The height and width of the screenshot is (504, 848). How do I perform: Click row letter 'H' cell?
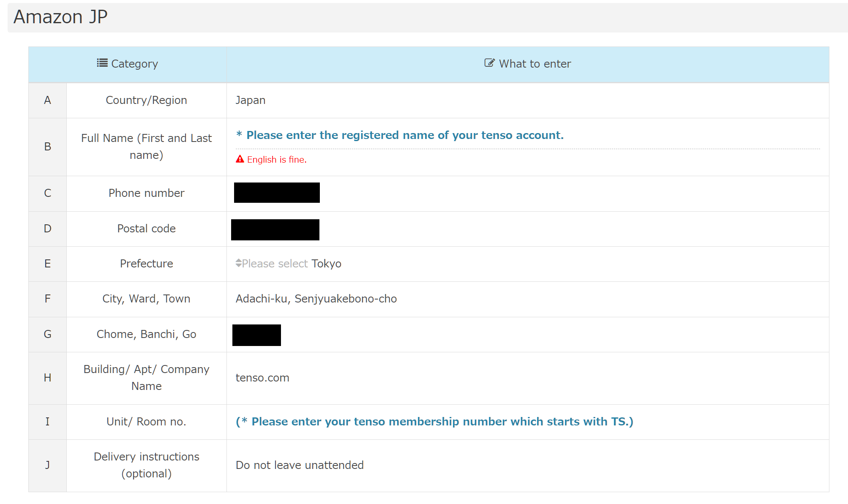point(47,378)
